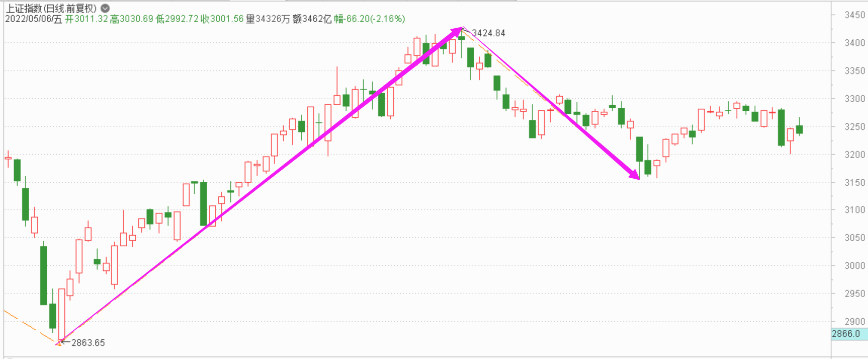The width and height of the screenshot is (868, 359).
Task: Click the turnover value 额3462亿
Action: point(312,19)
